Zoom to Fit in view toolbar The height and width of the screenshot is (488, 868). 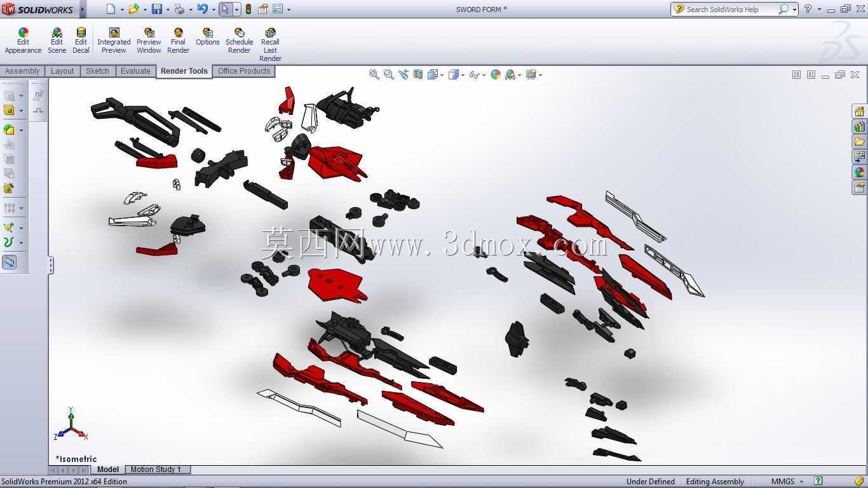374,74
